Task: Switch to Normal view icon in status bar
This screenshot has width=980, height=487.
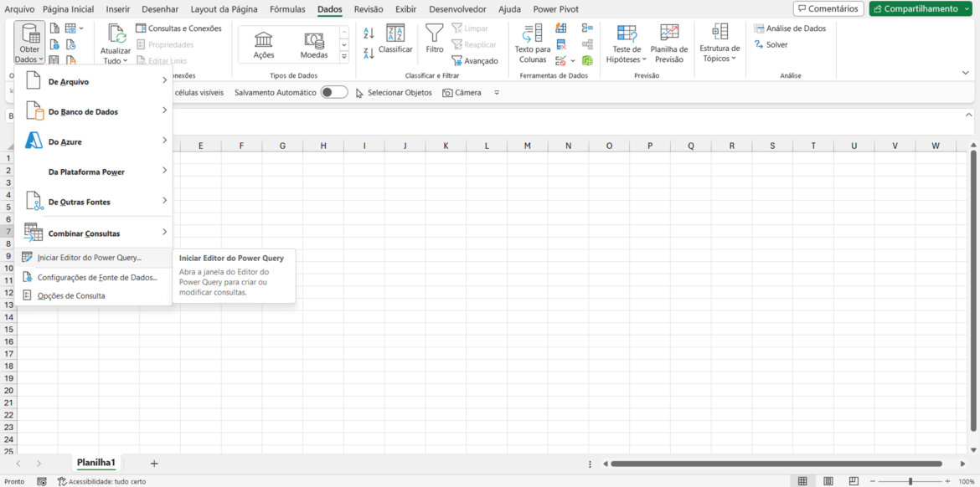Action: tap(802, 481)
